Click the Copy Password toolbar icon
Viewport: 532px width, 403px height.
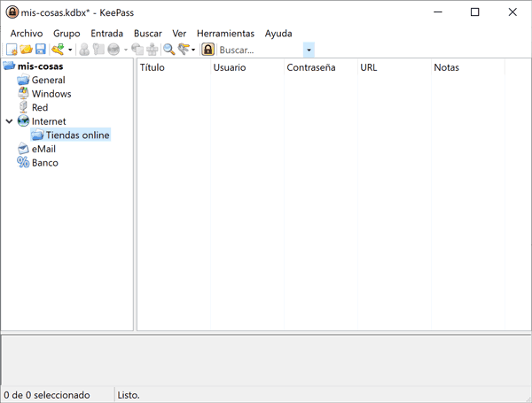[x=98, y=50]
